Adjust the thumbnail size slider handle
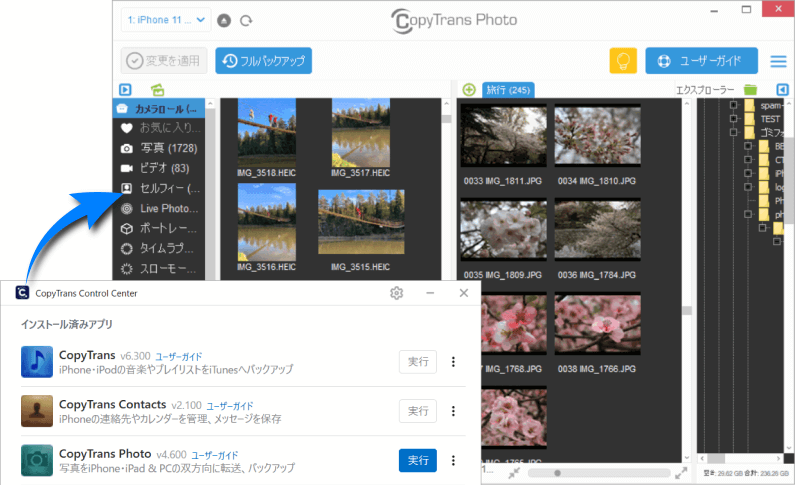Viewport: 795px width, 485px height. [x=557, y=473]
